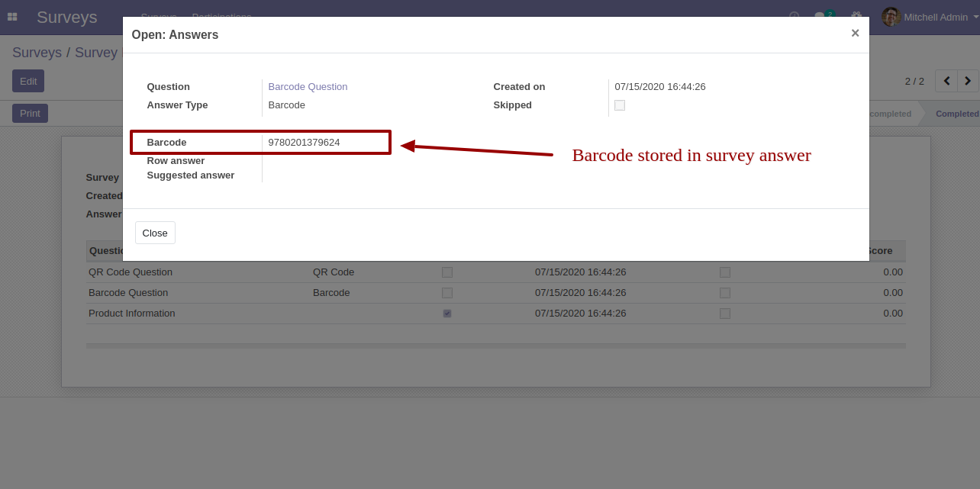The image size is (980, 489).
Task: Click the barcode value 9780201379624
Action: click(x=304, y=143)
